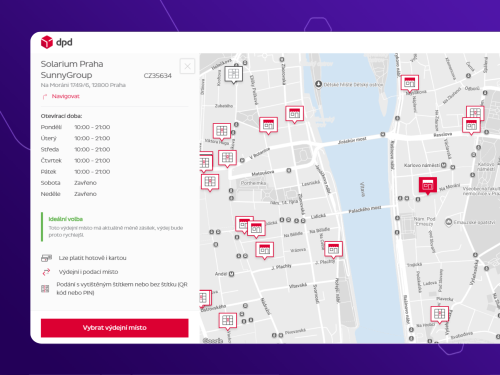The height and width of the screenshot is (375, 500).
Task: Click the Ideální volba green heading
Action: (x=66, y=219)
